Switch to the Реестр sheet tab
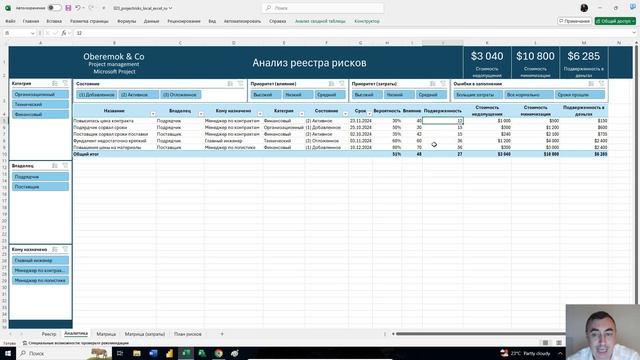The height and width of the screenshot is (360, 640). pos(49,334)
